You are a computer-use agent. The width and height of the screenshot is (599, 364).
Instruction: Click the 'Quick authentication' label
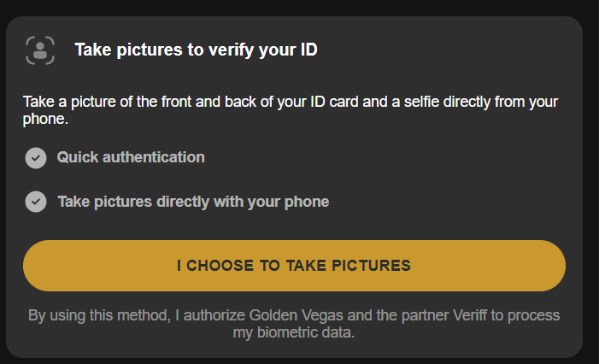(131, 157)
